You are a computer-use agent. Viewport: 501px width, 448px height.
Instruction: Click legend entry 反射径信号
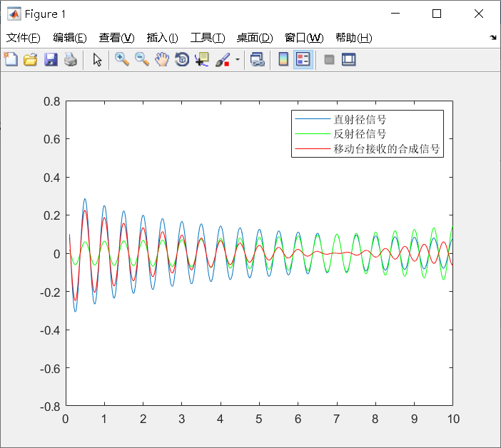click(360, 134)
